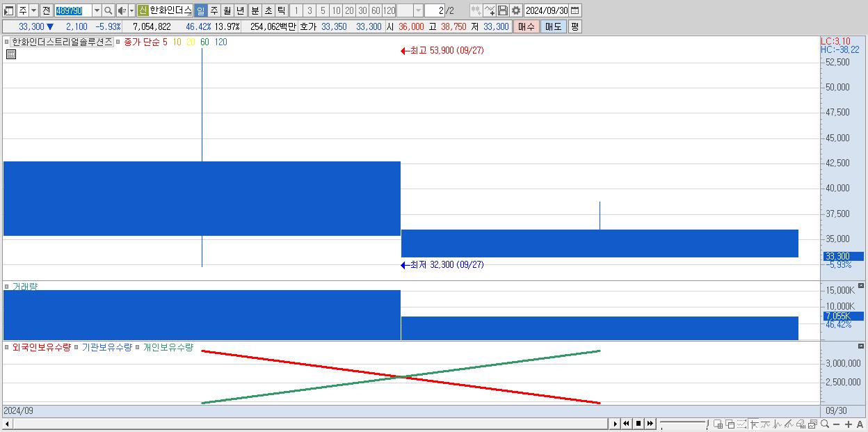Open the stock code history dropdown
868x432 pixels.
[x=97, y=10]
